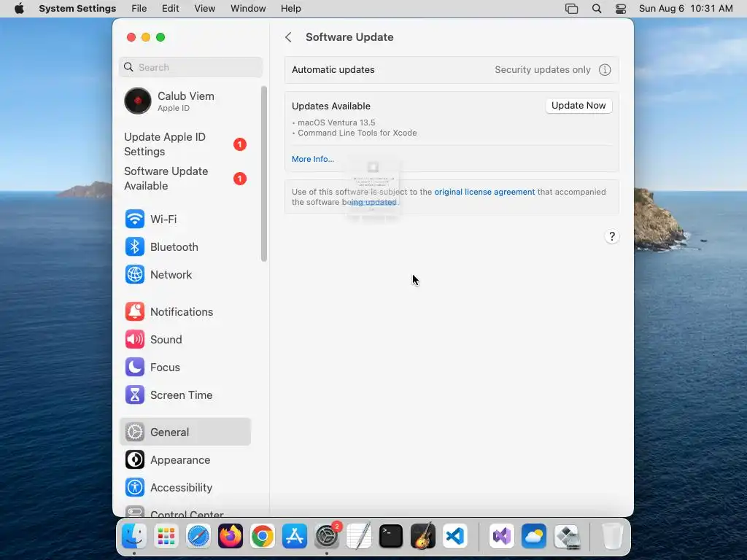Open Launchpad from the Dock

click(166, 536)
